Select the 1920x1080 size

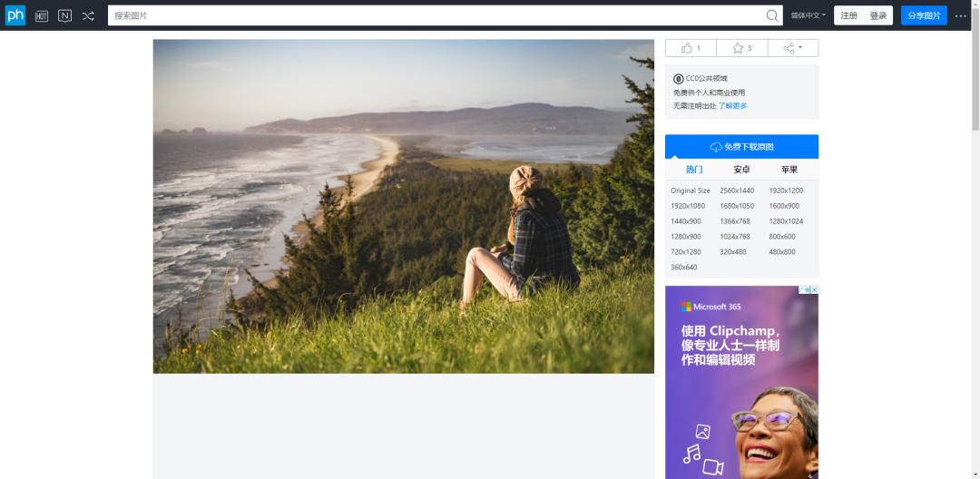pyautogui.click(x=688, y=206)
